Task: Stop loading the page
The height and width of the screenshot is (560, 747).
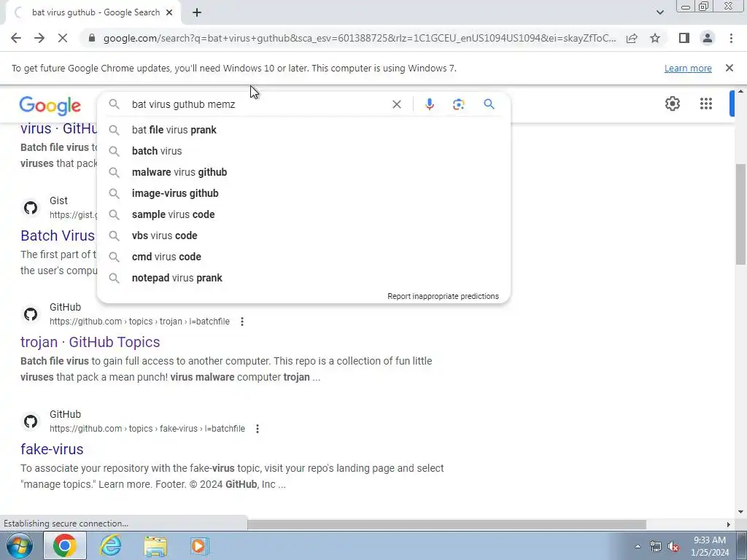Action: (63, 38)
